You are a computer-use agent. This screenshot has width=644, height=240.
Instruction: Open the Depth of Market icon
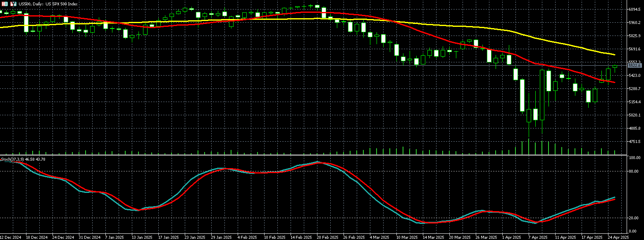tap(13, 4)
